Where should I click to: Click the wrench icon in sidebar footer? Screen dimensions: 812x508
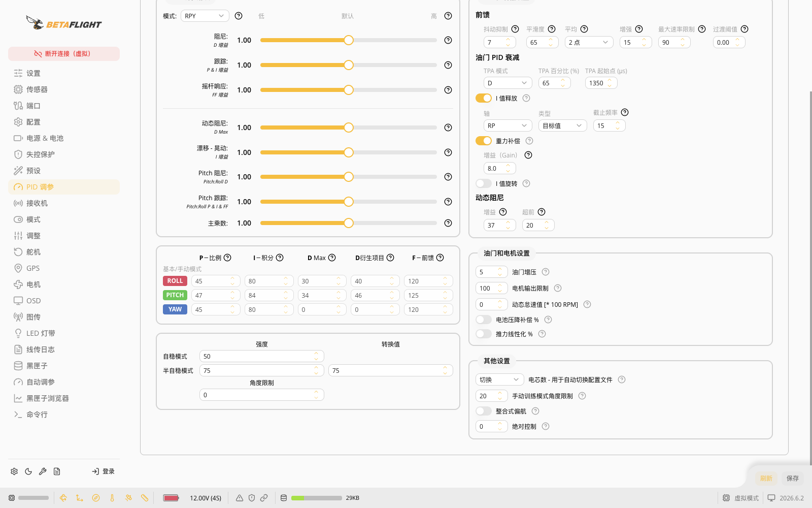[x=43, y=471]
